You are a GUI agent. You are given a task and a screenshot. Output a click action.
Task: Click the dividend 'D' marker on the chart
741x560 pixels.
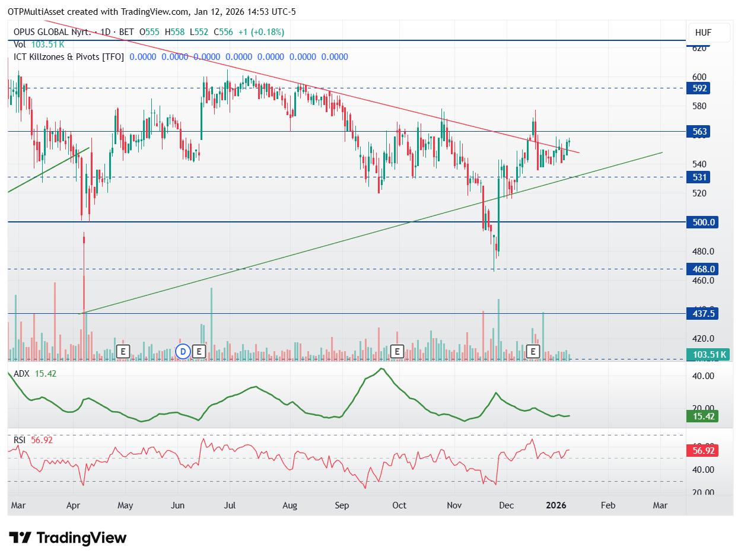(183, 351)
